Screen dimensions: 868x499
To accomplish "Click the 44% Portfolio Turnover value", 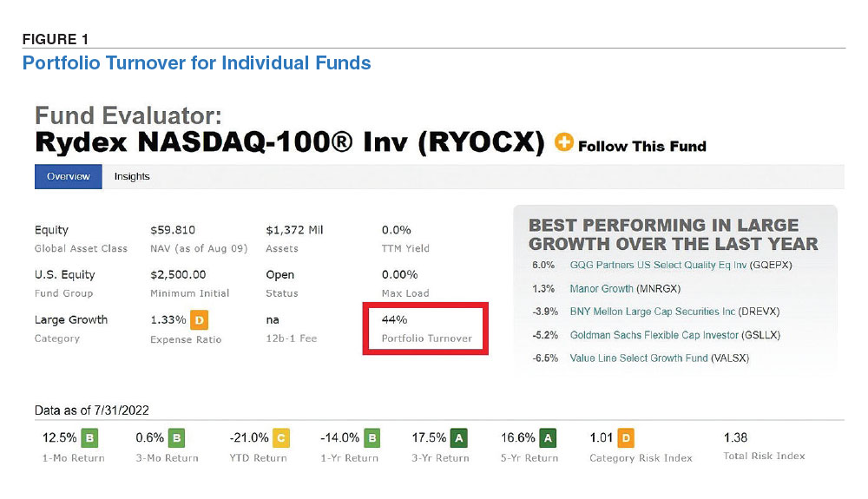I will [x=394, y=319].
